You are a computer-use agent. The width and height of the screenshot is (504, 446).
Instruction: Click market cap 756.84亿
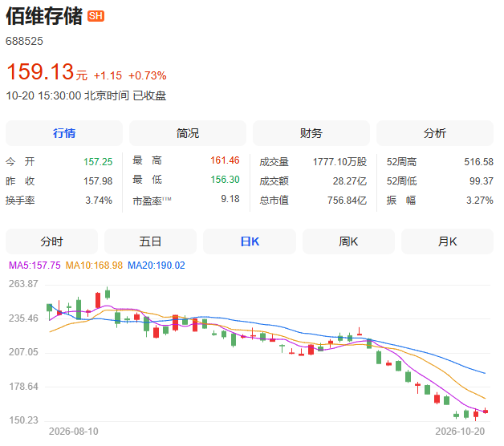click(348, 201)
